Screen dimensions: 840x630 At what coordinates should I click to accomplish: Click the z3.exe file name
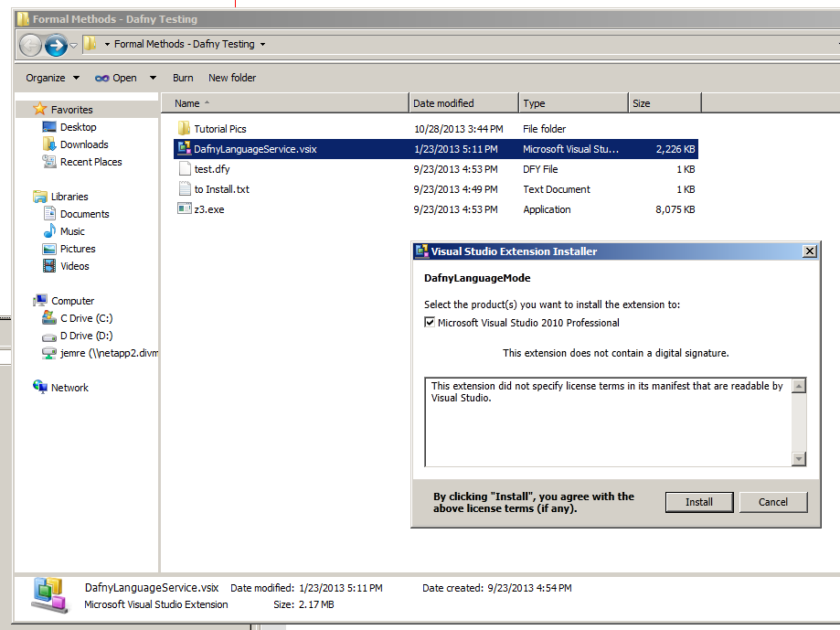tap(209, 209)
